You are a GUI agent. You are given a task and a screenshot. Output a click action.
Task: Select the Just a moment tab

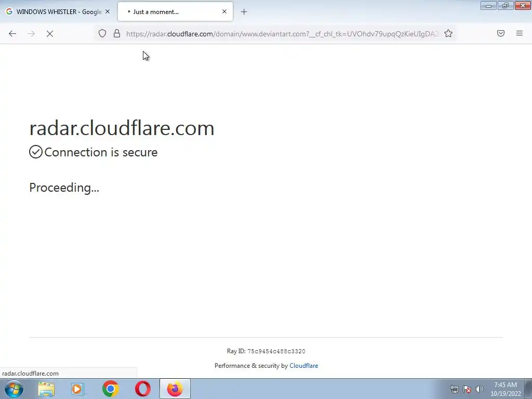175,12
